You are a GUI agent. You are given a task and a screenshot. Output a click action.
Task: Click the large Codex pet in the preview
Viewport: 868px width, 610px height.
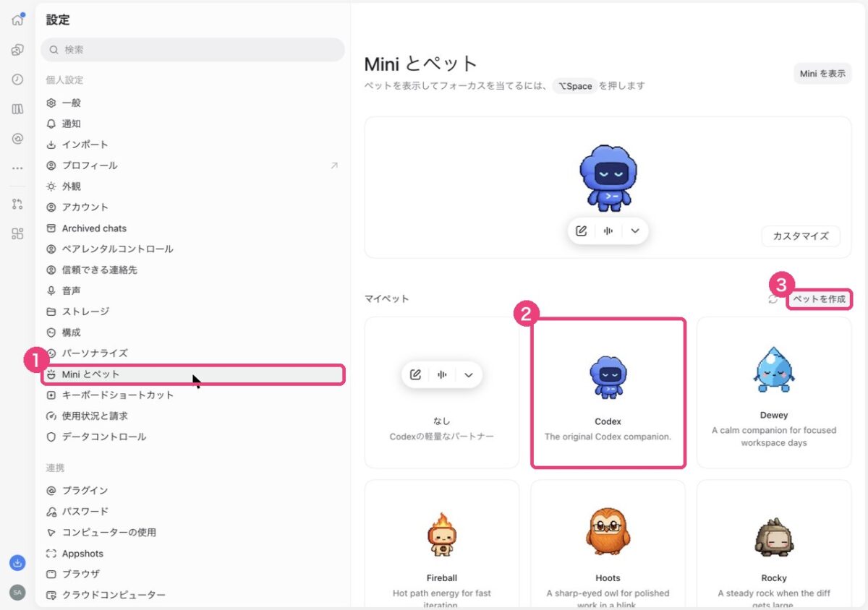(x=608, y=177)
